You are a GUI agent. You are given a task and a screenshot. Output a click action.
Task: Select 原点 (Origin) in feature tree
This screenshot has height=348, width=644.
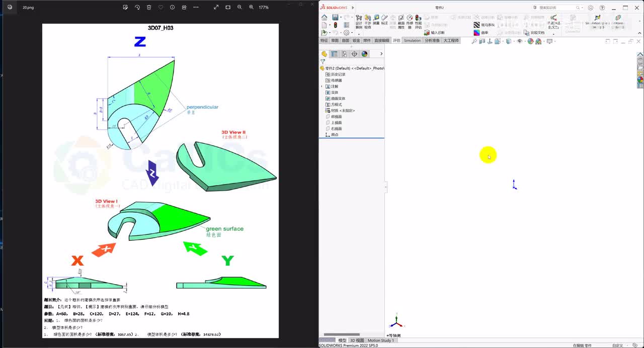332,135
